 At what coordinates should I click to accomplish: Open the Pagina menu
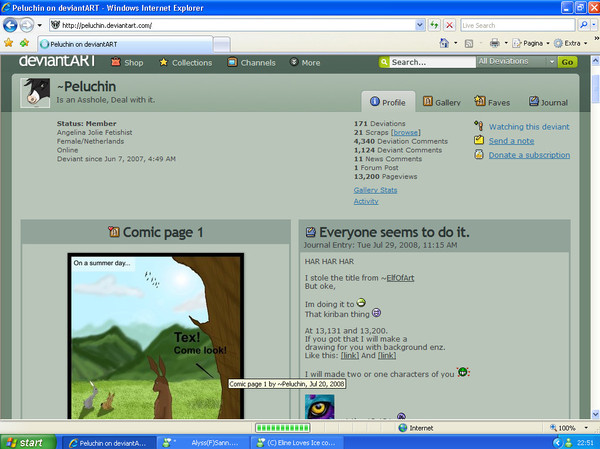coord(530,43)
